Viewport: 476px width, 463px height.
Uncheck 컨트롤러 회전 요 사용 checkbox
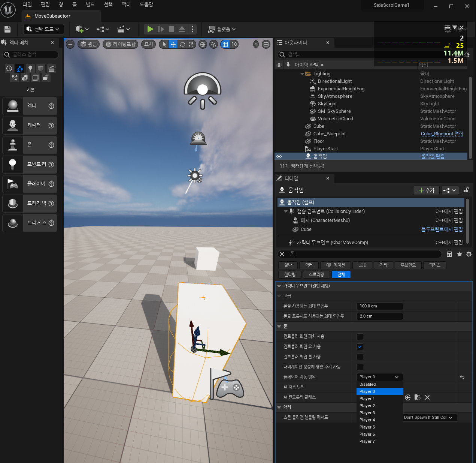[x=360, y=347]
